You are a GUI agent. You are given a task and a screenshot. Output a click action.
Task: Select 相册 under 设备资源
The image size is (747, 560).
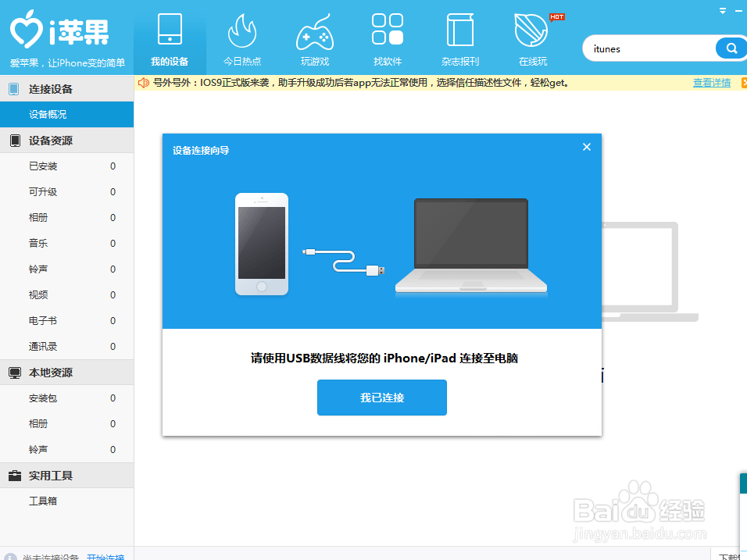[x=66, y=218]
